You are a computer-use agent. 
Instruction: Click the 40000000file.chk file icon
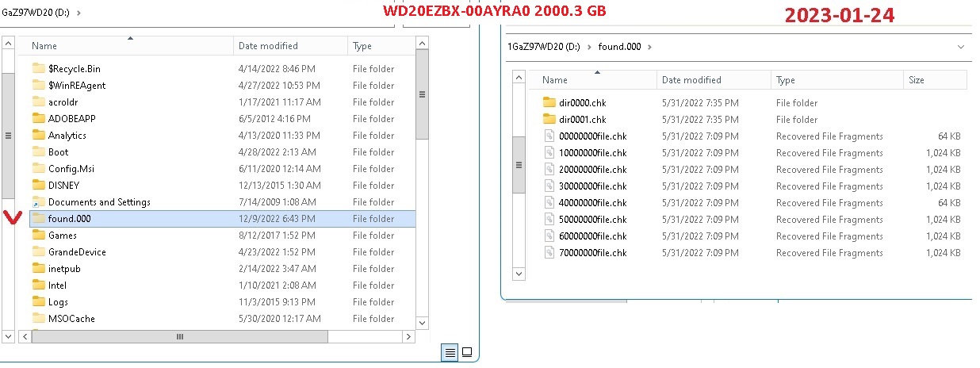[x=549, y=203]
